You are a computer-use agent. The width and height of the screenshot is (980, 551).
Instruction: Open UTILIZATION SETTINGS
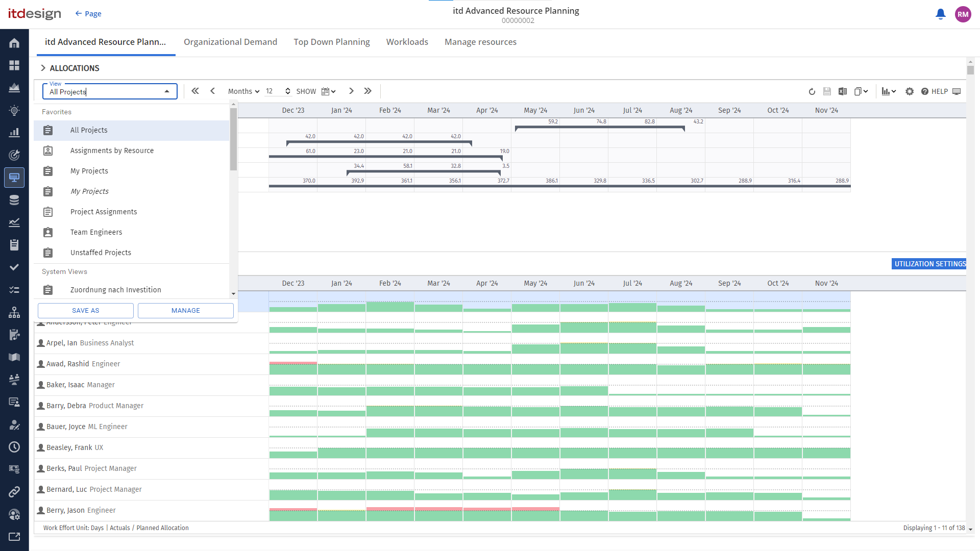pyautogui.click(x=930, y=264)
